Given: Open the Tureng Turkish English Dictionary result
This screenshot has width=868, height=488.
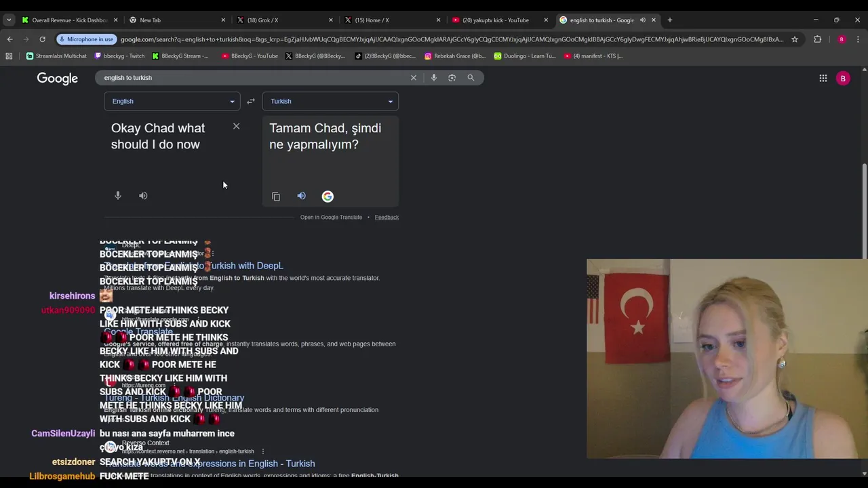Looking at the screenshot, I should coord(174,398).
